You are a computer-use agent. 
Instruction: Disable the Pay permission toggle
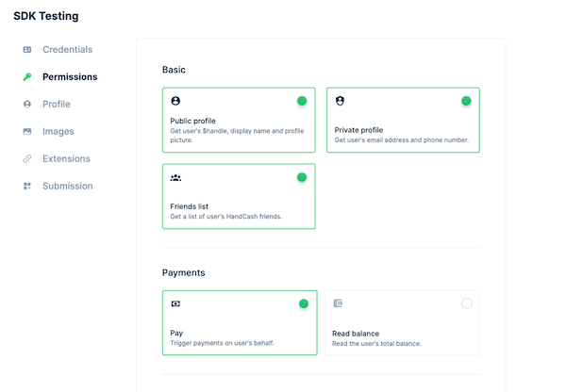pyautogui.click(x=303, y=303)
